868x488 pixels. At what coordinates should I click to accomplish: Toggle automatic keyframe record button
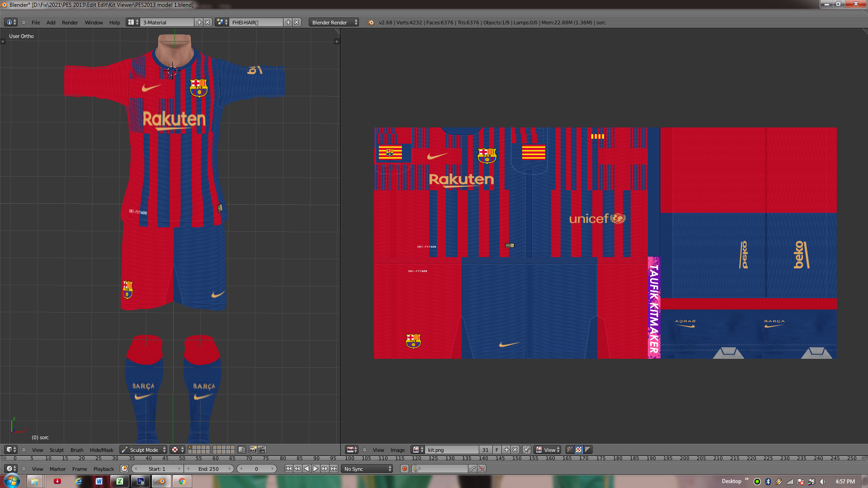coord(405,469)
